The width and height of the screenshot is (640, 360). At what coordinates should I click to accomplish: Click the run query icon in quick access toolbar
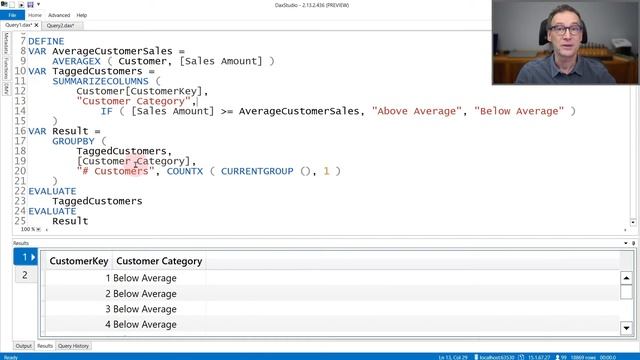point(21,4)
